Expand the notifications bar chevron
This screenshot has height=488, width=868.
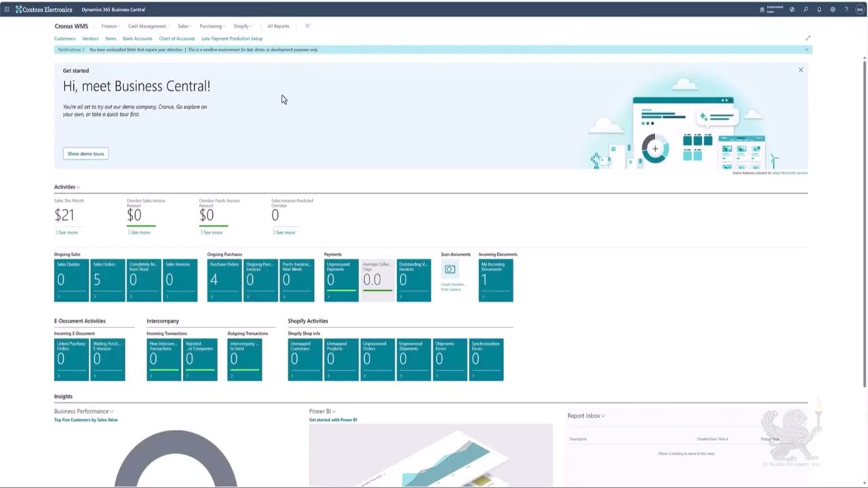pyautogui.click(x=806, y=49)
